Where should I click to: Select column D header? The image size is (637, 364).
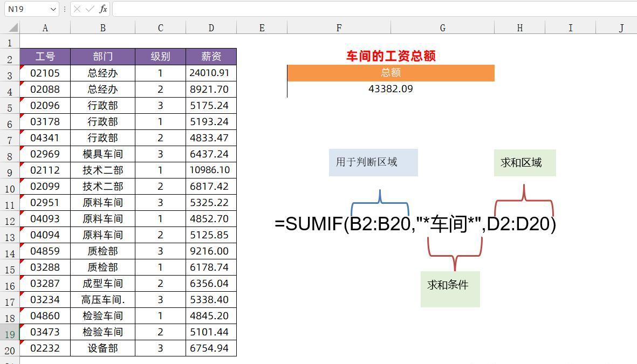click(x=211, y=28)
